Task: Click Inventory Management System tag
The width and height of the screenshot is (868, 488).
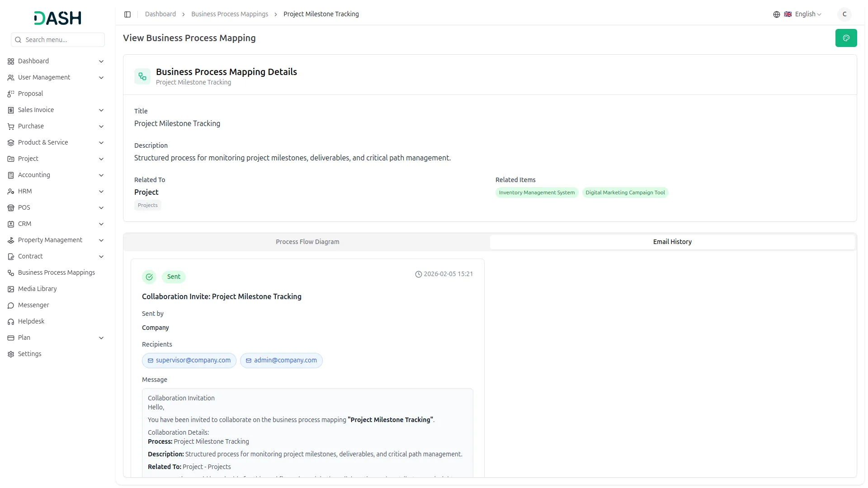Action: [537, 193]
